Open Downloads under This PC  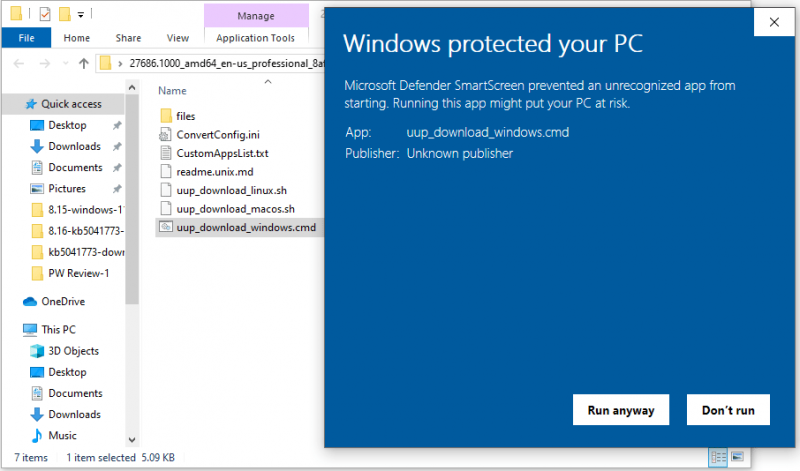tap(74, 414)
